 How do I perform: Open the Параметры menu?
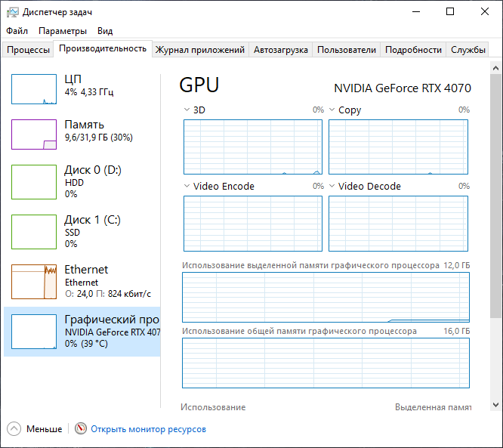pos(63,31)
